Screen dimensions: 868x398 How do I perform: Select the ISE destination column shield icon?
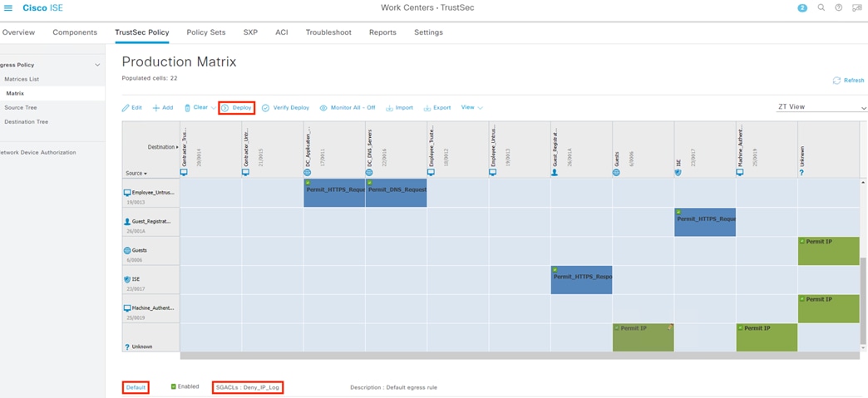coord(678,172)
